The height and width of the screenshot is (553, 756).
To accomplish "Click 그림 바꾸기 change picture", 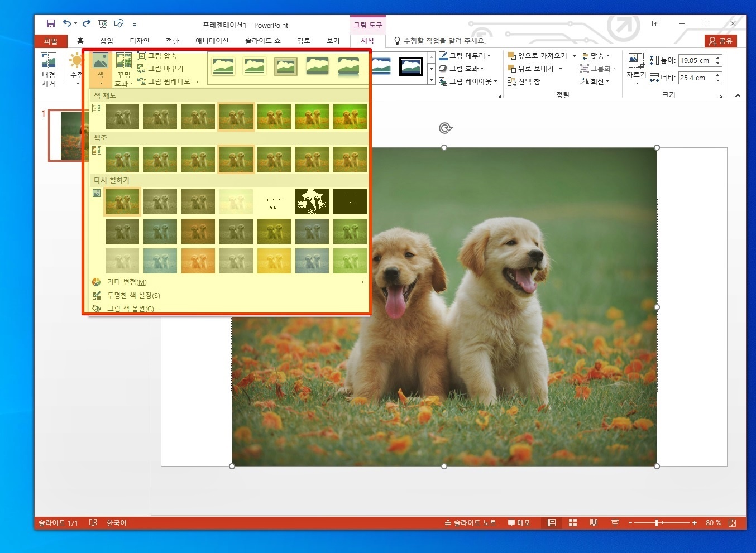I will pyautogui.click(x=161, y=69).
